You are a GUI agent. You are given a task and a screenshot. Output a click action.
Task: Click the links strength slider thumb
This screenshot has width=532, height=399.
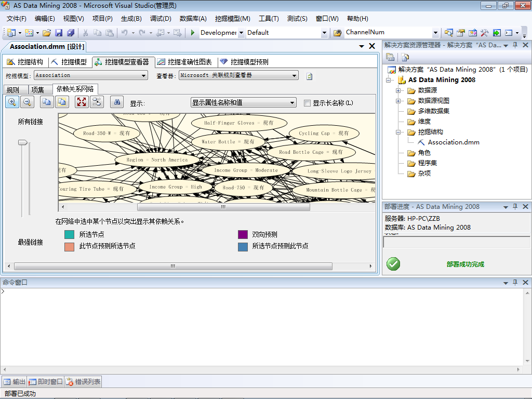click(x=23, y=142)
